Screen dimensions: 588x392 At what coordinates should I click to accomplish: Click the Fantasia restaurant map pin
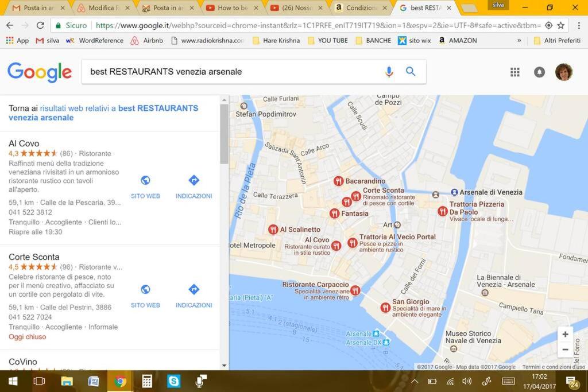pyautogui.click(x=334, y=214)
